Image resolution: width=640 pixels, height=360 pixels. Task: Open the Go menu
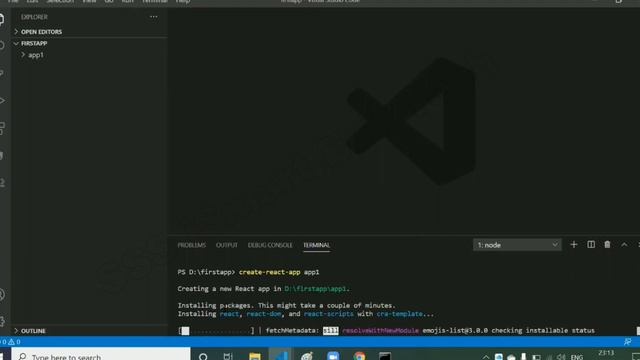tap(109, 1)
